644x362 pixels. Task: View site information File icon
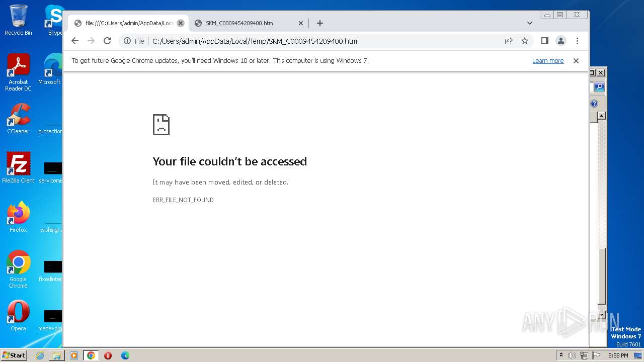tap(134, 41)
